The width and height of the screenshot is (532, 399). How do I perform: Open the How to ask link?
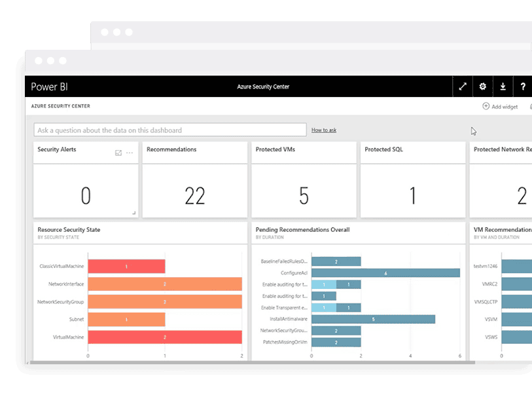[x=324, y=130]
